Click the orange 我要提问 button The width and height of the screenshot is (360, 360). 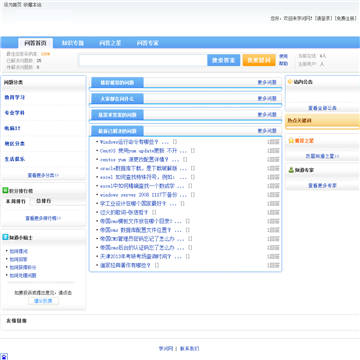[259, 60]
